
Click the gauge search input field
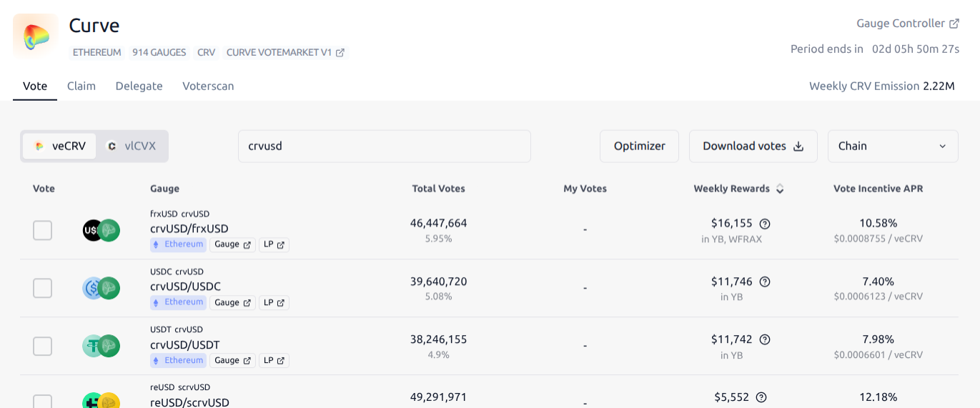coord(384,146)
